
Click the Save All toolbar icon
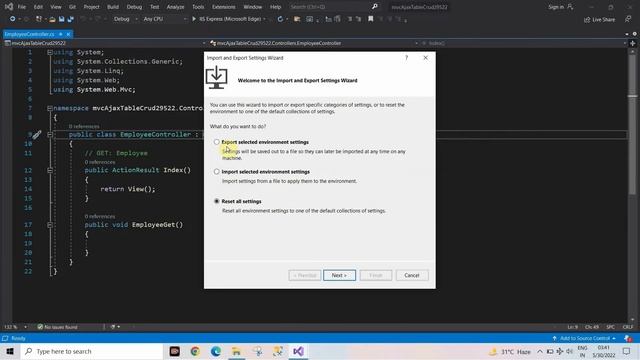[70, 19]
